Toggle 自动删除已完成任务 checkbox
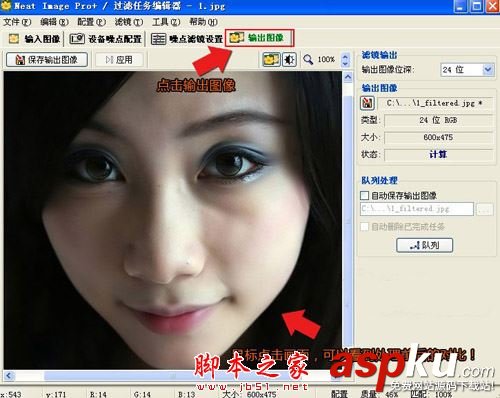Image resolution: width=500 pixels, height=398 pixels. 365,227
